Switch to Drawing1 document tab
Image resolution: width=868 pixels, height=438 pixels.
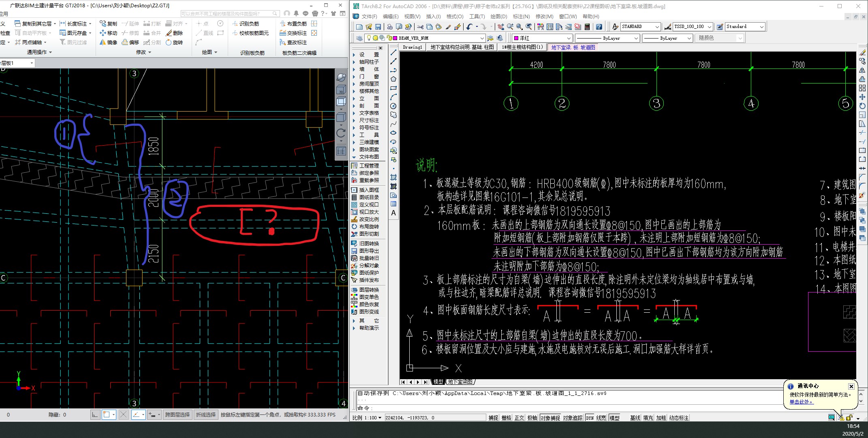[x=412, y=47]
